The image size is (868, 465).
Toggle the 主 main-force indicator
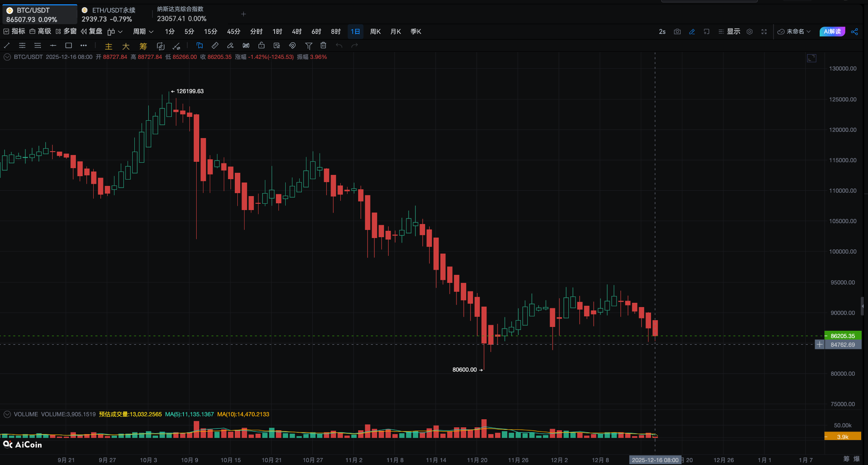coord(108,46)
